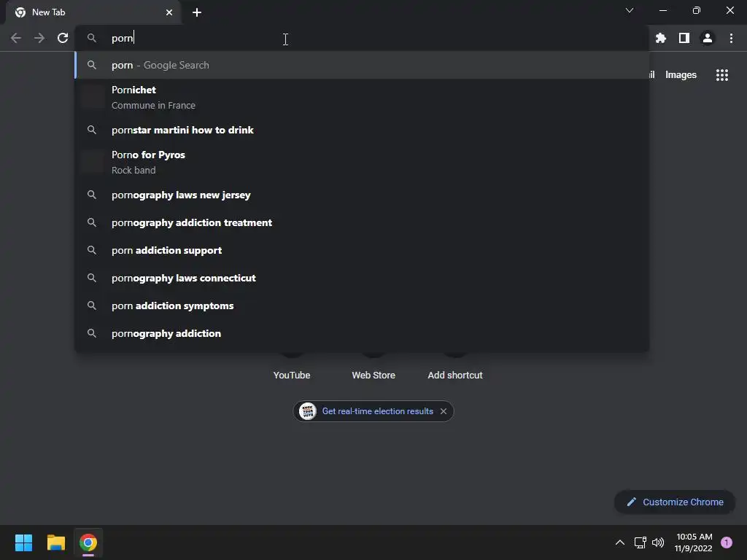Click the Chrome taskbar icon

click(x=88, y=542)
